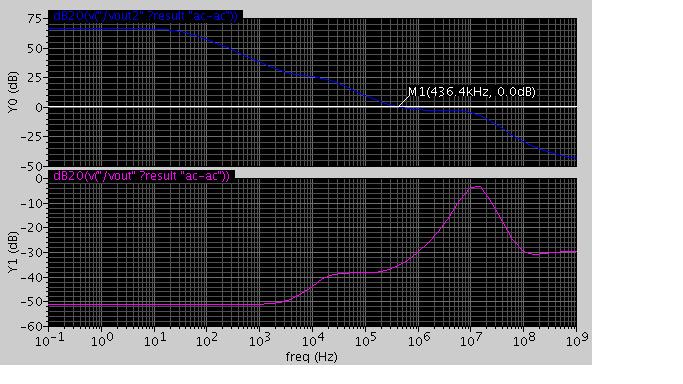Click the M1 marker label at 436.4kHz
The image size is (683, 384).
(x=471, y=92)
